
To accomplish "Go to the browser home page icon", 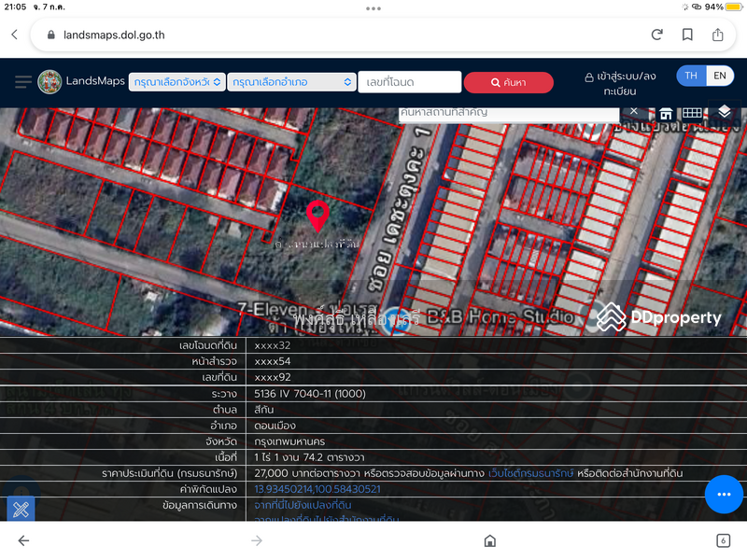I will [489, 540].
